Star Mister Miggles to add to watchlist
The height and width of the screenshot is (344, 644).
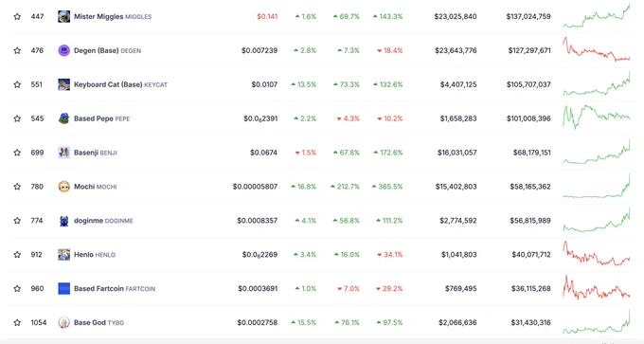(17, 17)
